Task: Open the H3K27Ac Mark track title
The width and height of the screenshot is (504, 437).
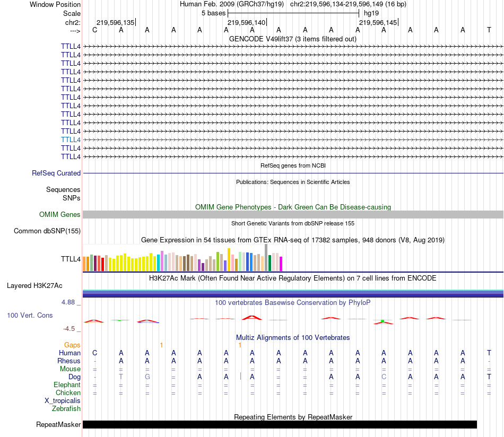Action: [x=293, y=278]
